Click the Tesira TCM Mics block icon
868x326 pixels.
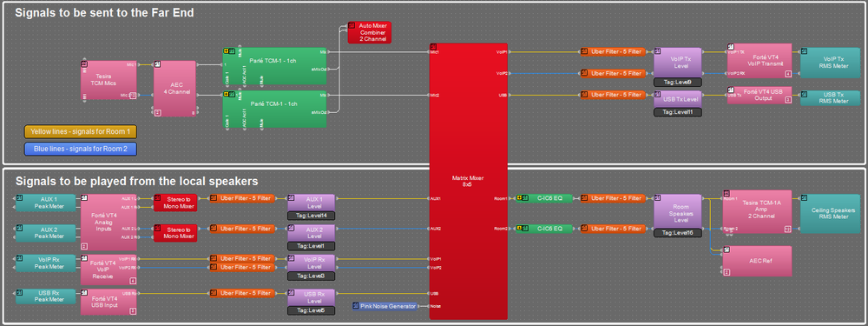tap(84, 64)
